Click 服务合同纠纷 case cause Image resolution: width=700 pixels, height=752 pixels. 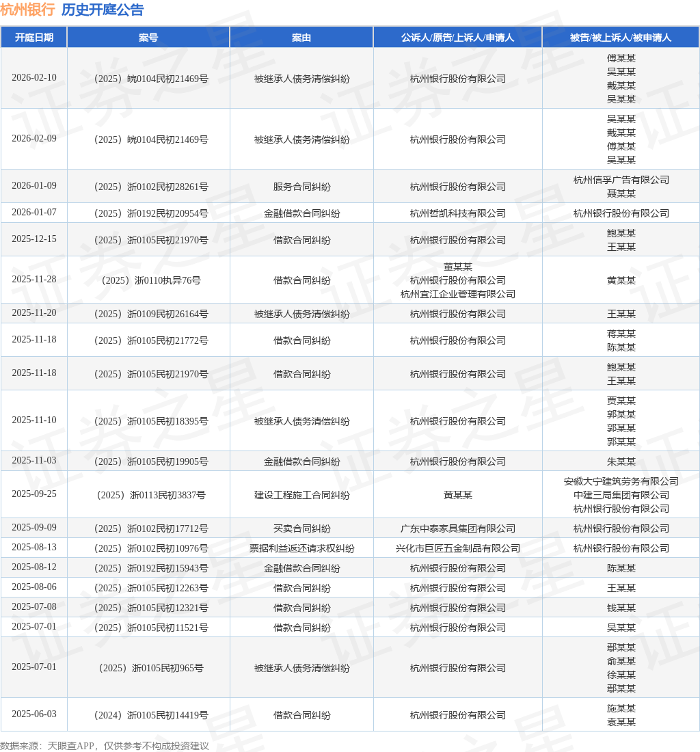pos(301,187)
